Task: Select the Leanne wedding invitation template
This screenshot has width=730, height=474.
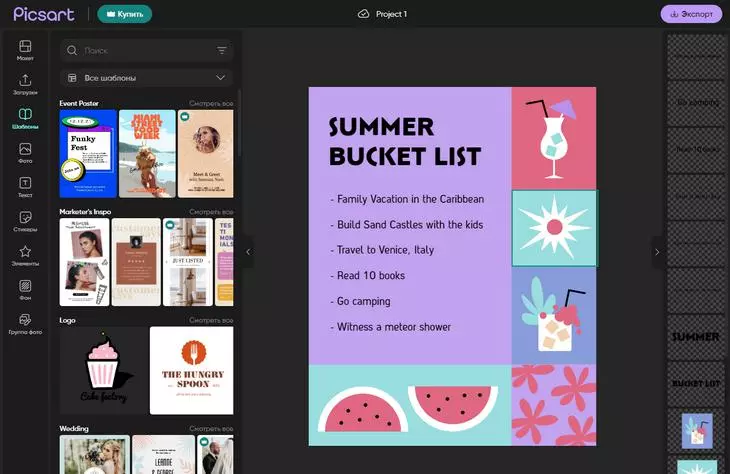Action: [x=163, y=454]
